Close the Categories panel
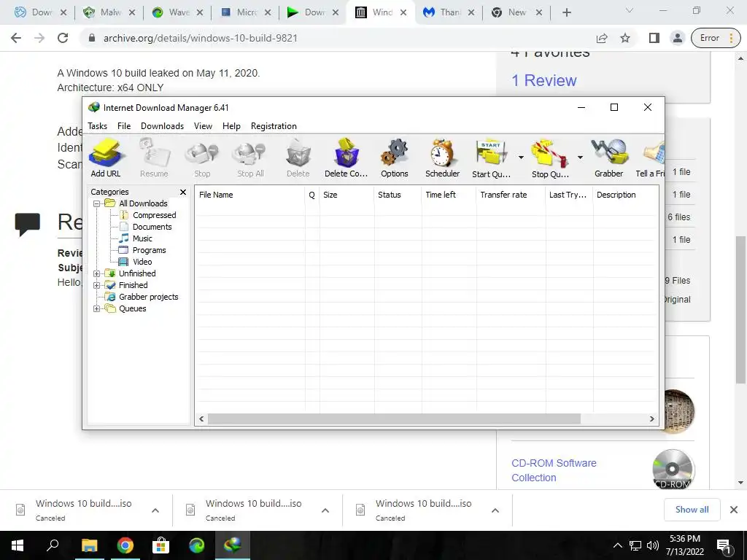747x560 pixels. pyautogui.click(x=183, y=192)
